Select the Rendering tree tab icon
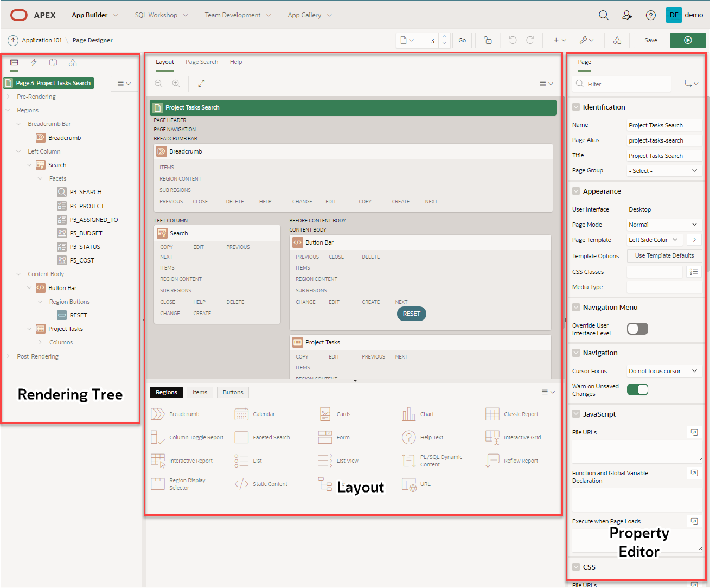This screenshot has height=588, width=710. [x=14, y=62]
